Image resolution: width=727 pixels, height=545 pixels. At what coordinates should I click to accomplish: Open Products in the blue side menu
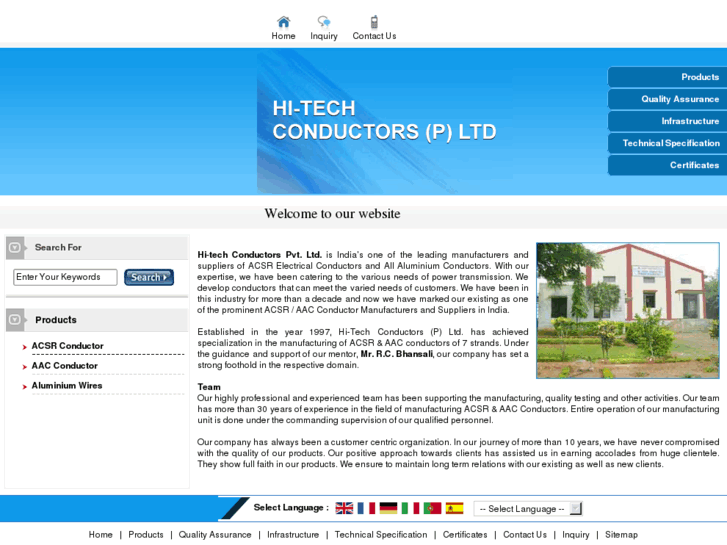click(x=667, y=77)
